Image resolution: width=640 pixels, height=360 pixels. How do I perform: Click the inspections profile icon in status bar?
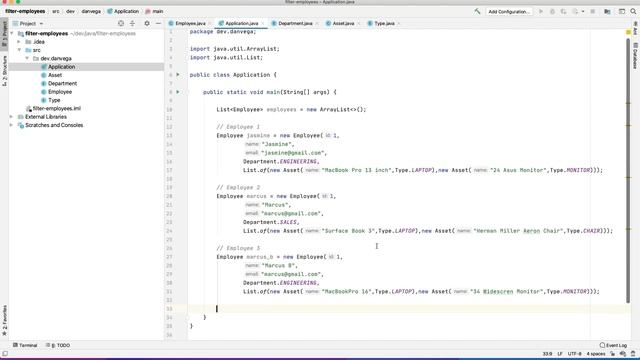point(623,354)
